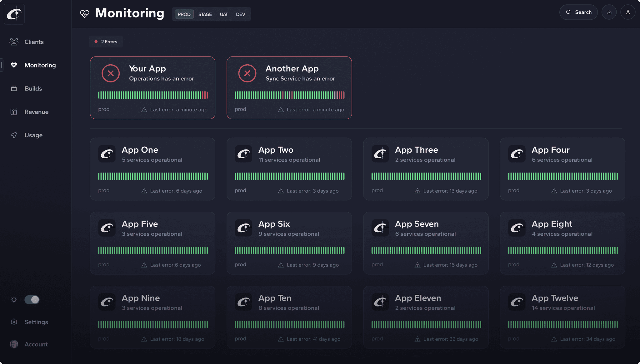Click the Revenue bar-chart icon
640x364 pixels.
click(x=14, y=112)
